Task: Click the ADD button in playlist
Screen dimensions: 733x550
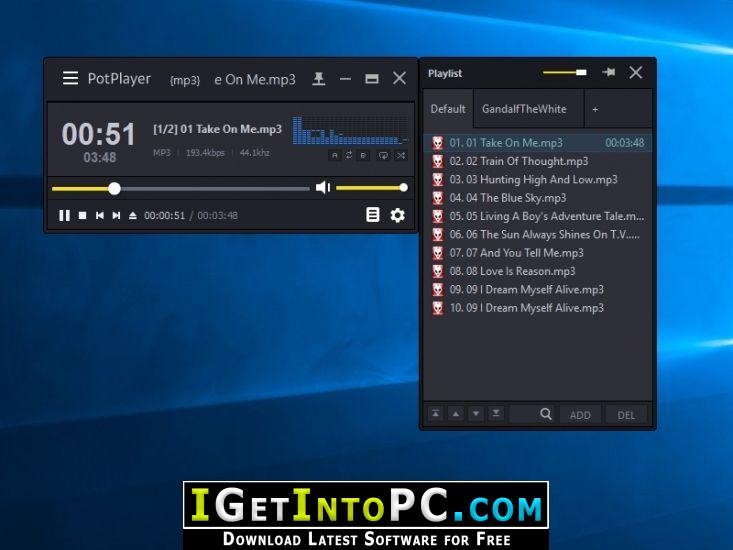Action: (x=580, y=415)
